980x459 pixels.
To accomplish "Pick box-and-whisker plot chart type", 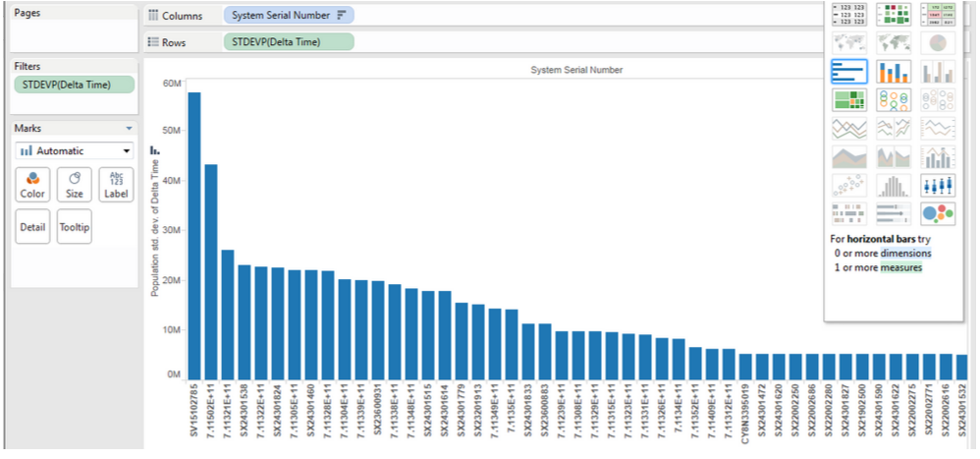I will [938, 185].
